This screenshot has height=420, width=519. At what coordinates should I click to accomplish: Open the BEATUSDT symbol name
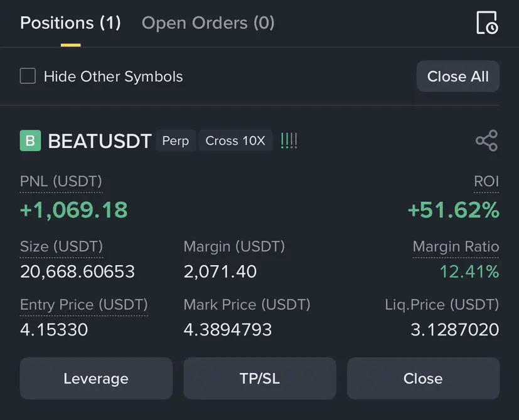point(100,141)
